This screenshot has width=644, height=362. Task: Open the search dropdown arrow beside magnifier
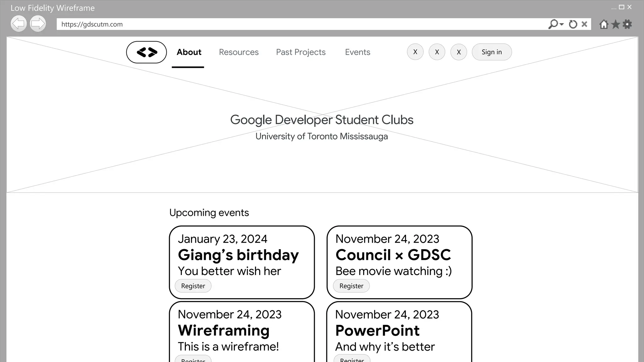click(562, 24)
